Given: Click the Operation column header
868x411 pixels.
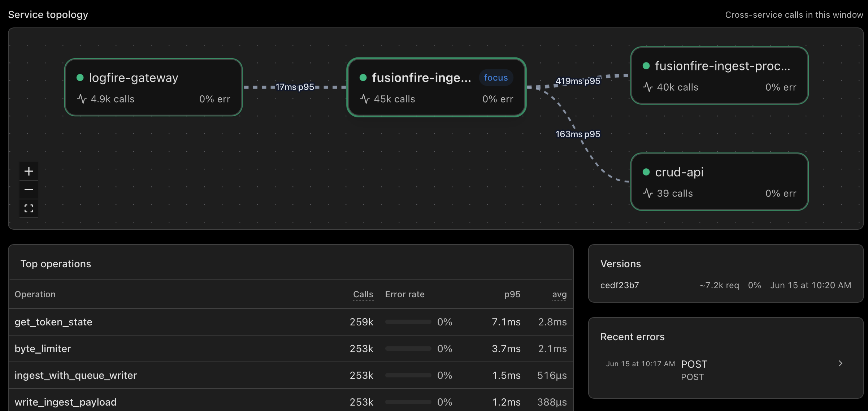Looking at the screenshot, I should coord(35,294).
